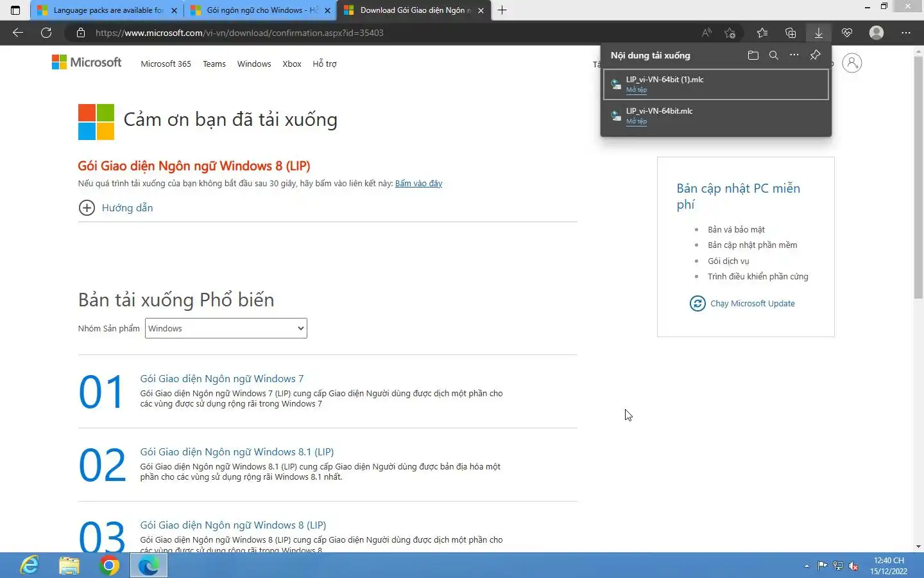Sign in with Microsoft account icon

[852, 63]
